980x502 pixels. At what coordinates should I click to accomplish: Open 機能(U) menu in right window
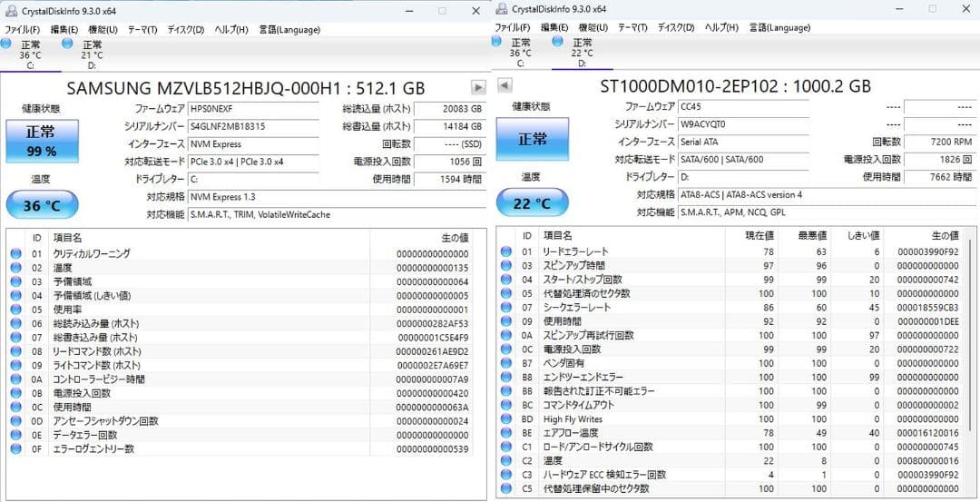593,27
